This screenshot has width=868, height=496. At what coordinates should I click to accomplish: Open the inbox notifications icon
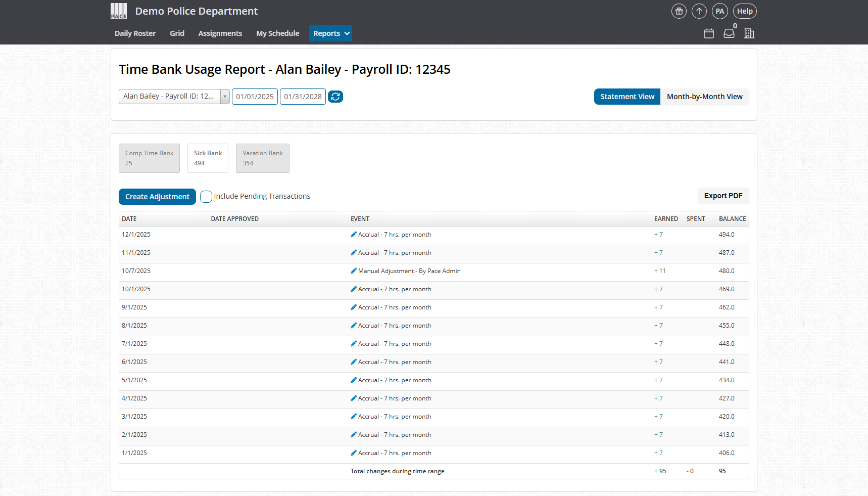click(x=729, y=33)
